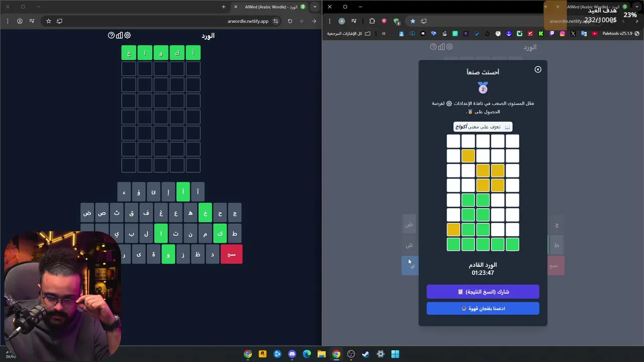Tap the ء hamza key
Screen dimensions: 644x362
(124, 192)
